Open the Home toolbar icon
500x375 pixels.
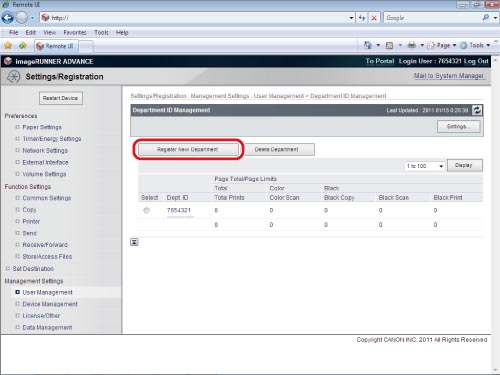(x=368, y=45)
